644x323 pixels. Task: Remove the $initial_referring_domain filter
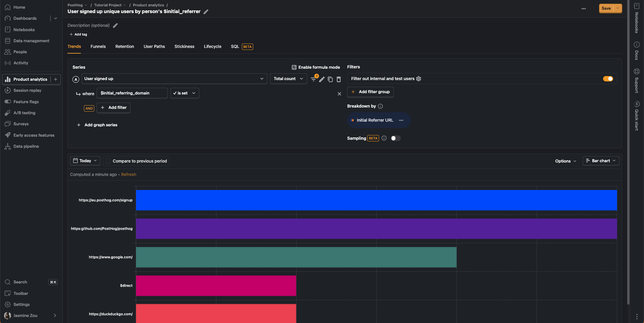(339, 94)
